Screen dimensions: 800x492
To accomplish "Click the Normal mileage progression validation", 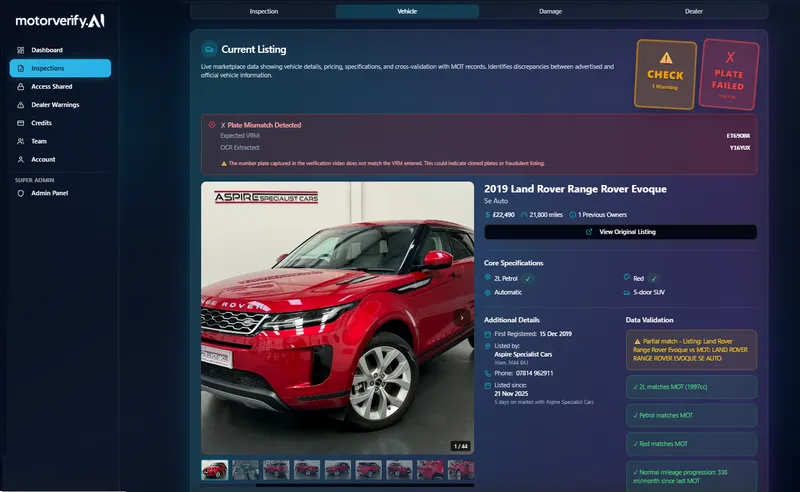I will [691, 477].
